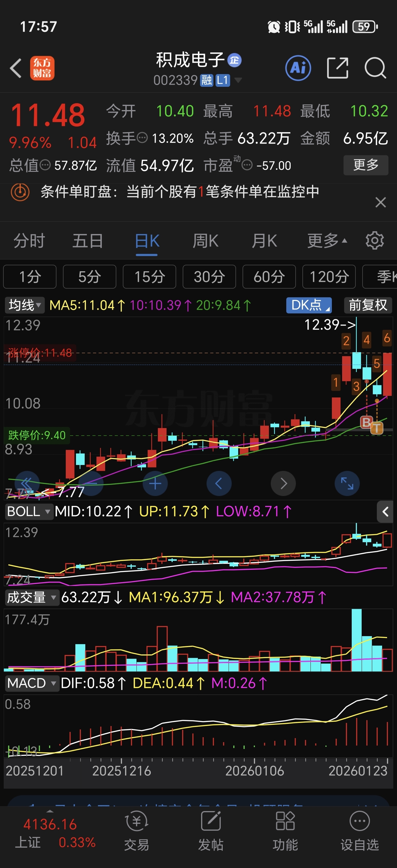Open 均线 indicator dropdown

point(24,305)
